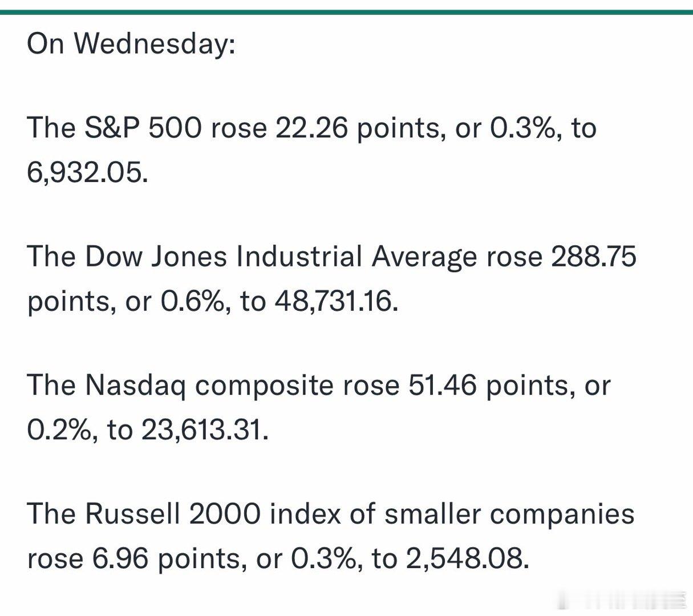Click the Dow closing value 48,731.16

pos(335,301)
